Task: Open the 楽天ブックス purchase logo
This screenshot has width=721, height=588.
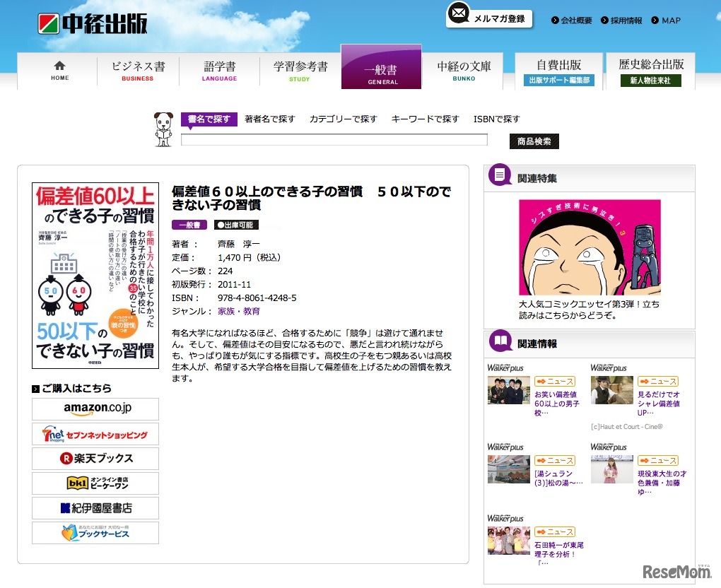Action: click(x=95, y=459)
